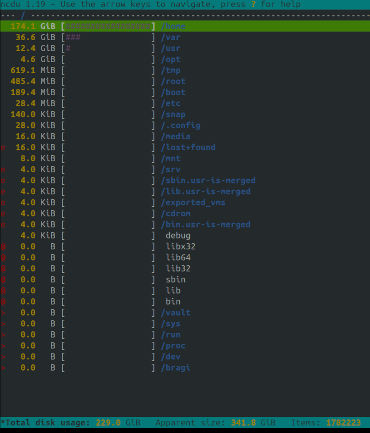
Task: Select the /home directory row
Action: (x=185, y=26)
